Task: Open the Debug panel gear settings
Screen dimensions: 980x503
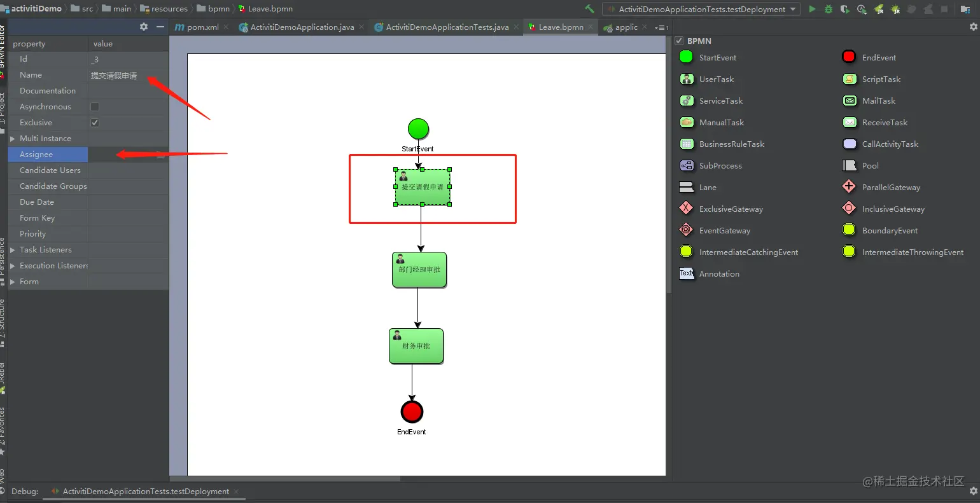Action: point(973,491)
